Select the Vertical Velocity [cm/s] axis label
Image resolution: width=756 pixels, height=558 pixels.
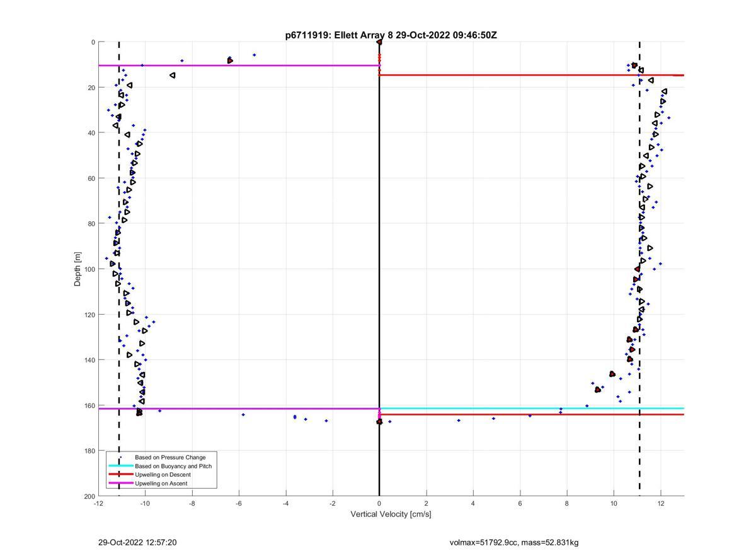pyautogui.click(x=391, y=514)
